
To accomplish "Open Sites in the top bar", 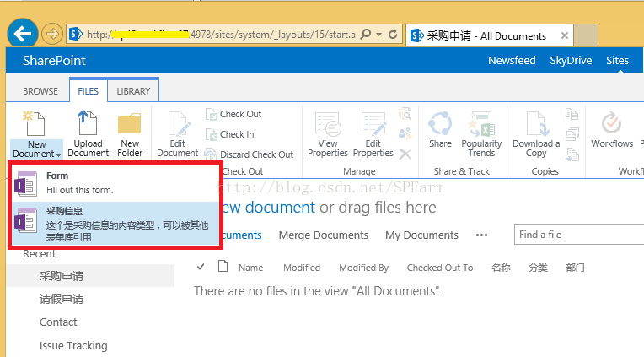I will pos(617,61).
